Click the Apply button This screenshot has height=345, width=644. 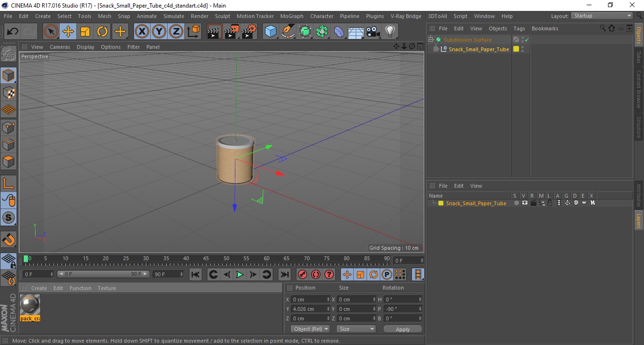[402, 329]
